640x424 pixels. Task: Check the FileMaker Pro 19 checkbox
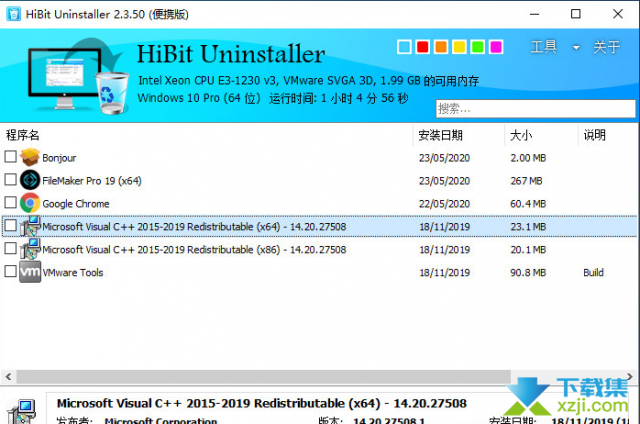[11, 179]
